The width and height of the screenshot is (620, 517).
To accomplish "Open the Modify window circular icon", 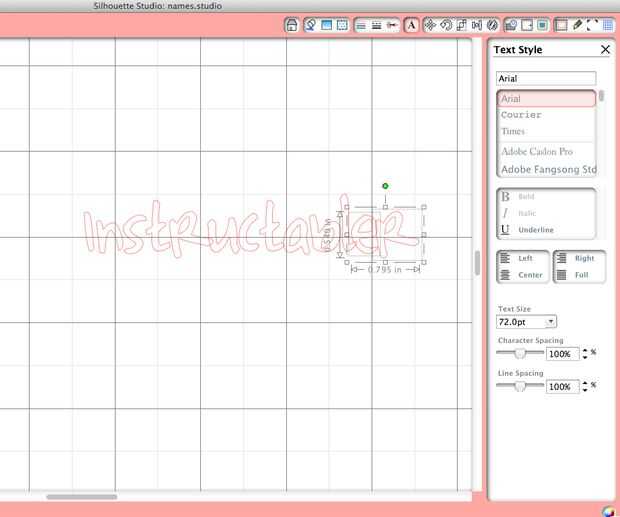I will (492, 25).
